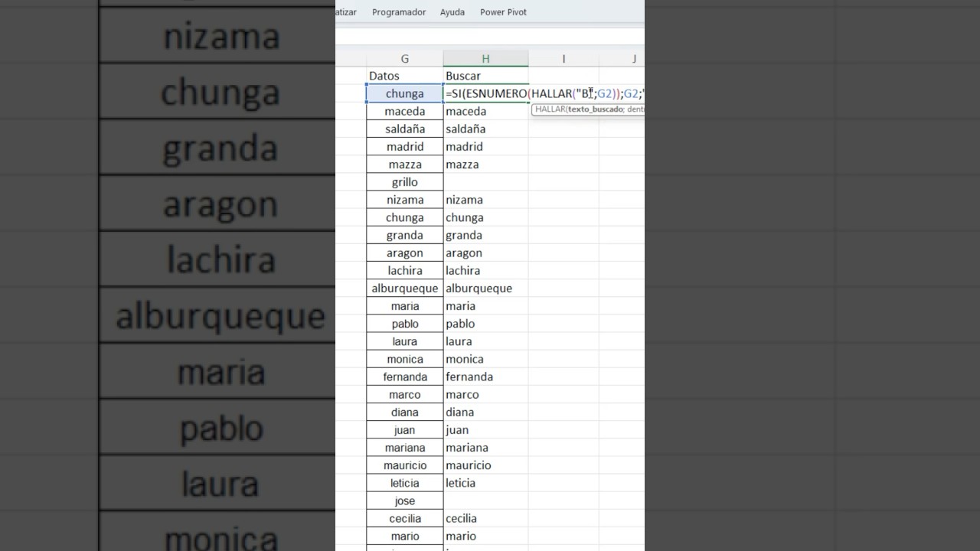
Task: Select column G header
Action: 405,59
